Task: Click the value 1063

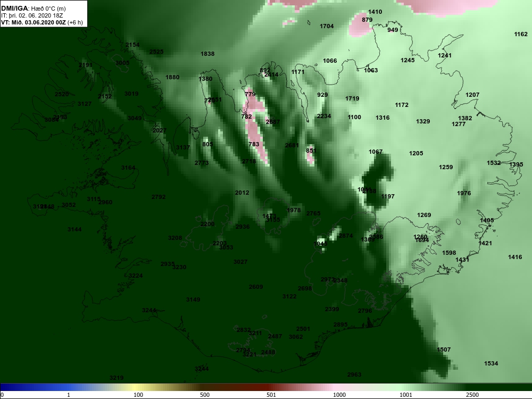Action: pyautogui.click(x=371, y=70)
